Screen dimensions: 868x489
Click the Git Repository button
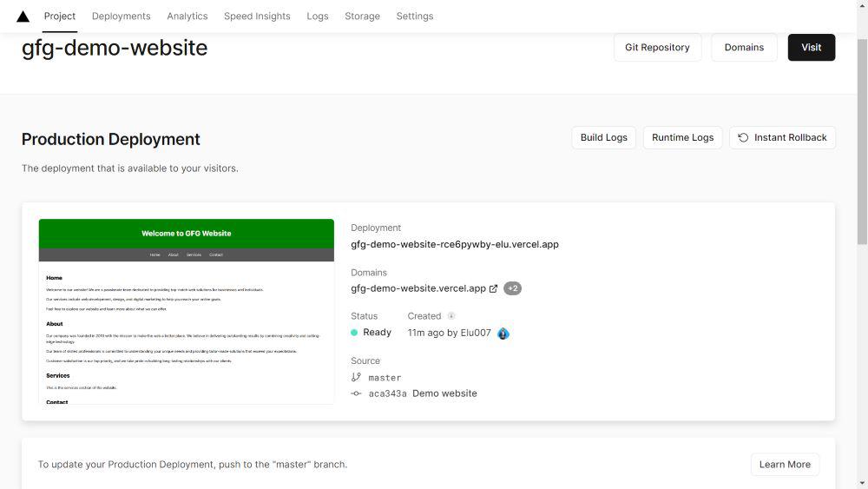point(657,48)
